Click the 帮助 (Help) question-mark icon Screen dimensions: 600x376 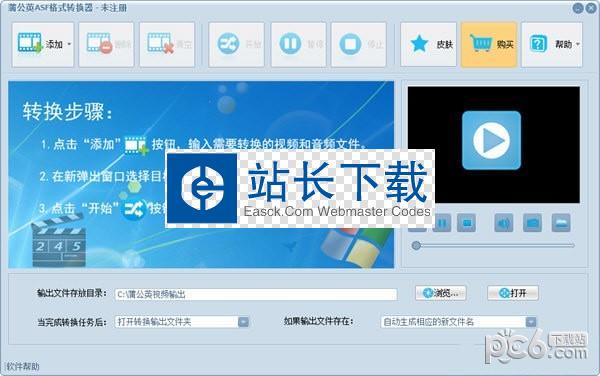pyautogui.click(x=538, y=44)
